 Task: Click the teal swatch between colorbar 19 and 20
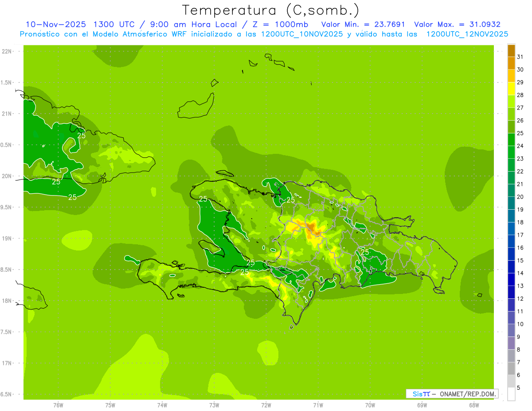point(511,203)
